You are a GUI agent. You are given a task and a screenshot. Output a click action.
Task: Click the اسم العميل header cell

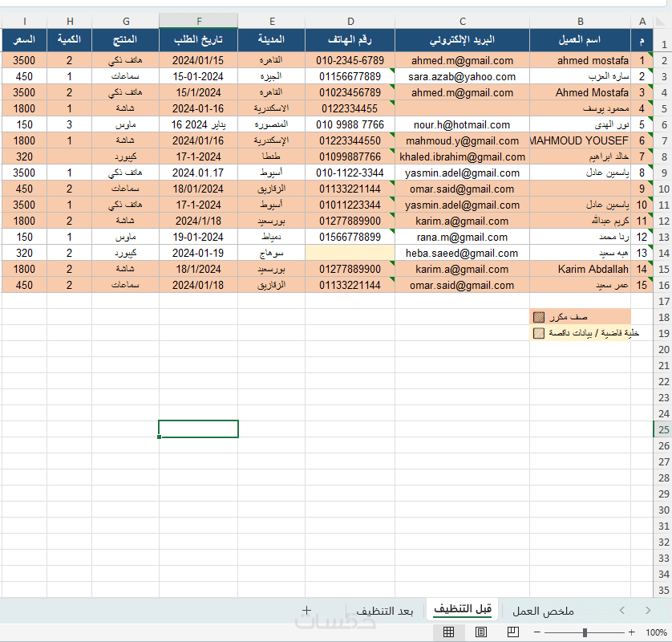coord(581,40)
